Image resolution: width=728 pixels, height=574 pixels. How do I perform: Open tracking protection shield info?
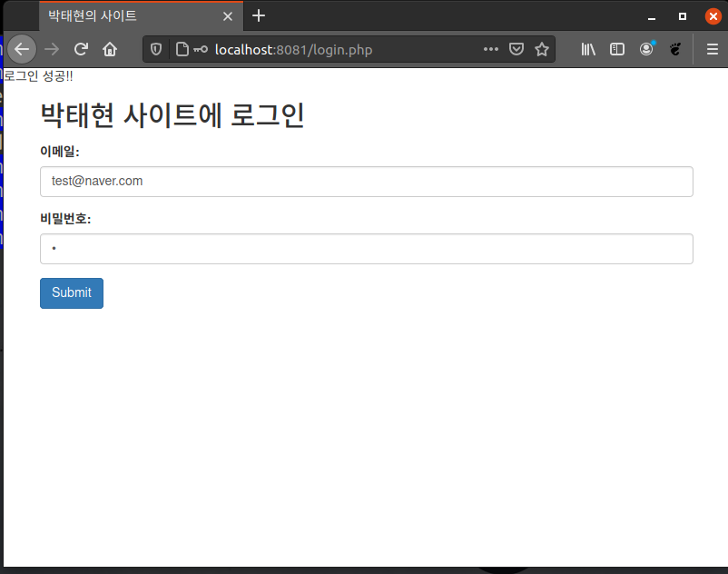(x=156, y=49)
